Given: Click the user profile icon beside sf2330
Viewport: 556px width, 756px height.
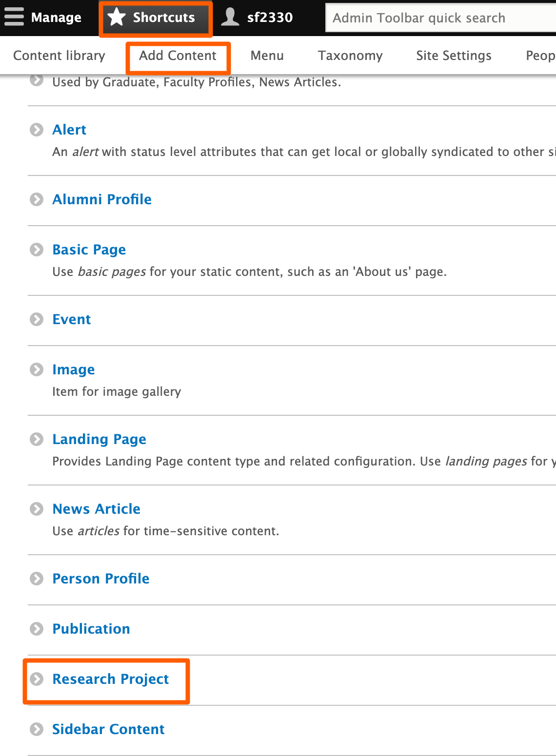Looking at the screenshot, I should click(x=230, y=17).
